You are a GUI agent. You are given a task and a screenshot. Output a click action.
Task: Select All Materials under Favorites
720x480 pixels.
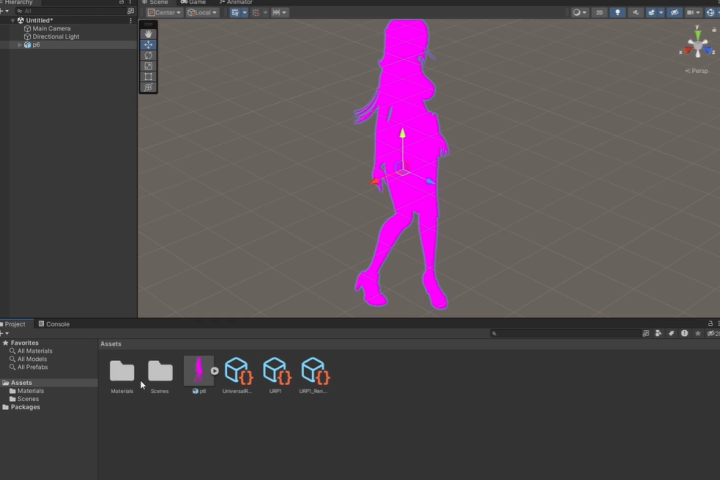pyautogui.click(x=34, y=351)
